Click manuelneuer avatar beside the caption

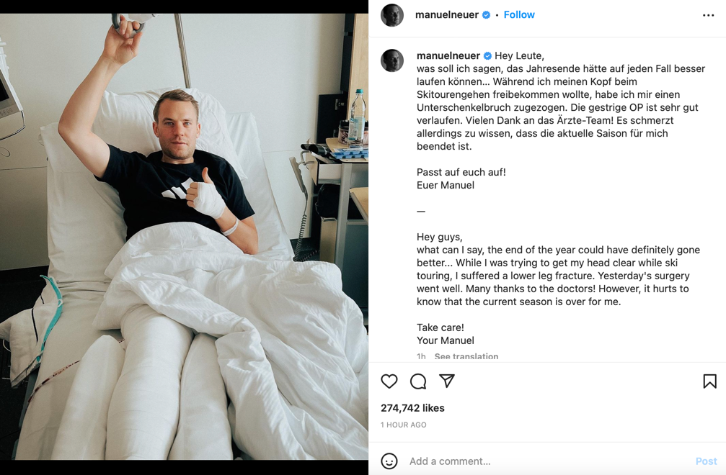pos(392,60)
